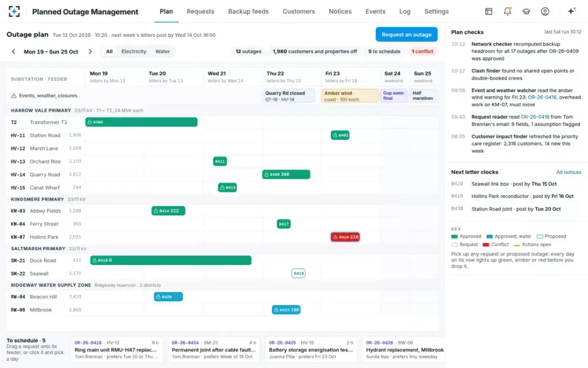The height and width of the screenshot is (368, 588).
Task: Filter plan by Electricity
Action: point(134,52)
